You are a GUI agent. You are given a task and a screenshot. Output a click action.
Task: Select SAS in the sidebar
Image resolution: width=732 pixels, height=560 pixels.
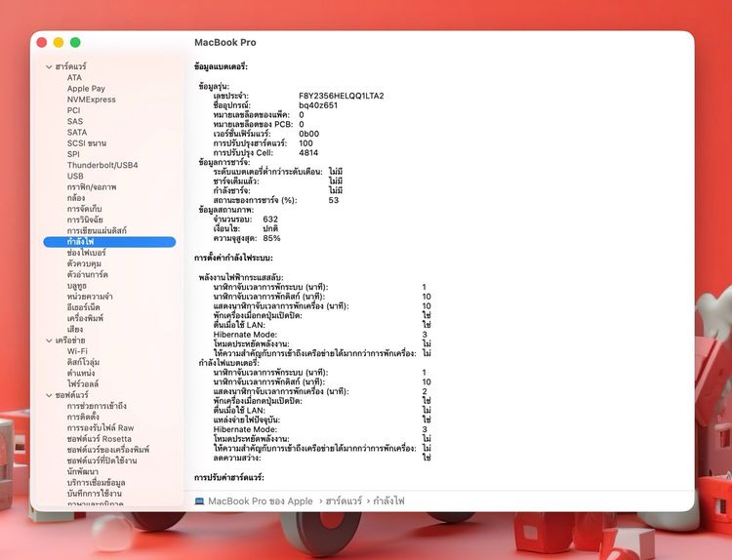pyautogui.click(x=75, y=121)
